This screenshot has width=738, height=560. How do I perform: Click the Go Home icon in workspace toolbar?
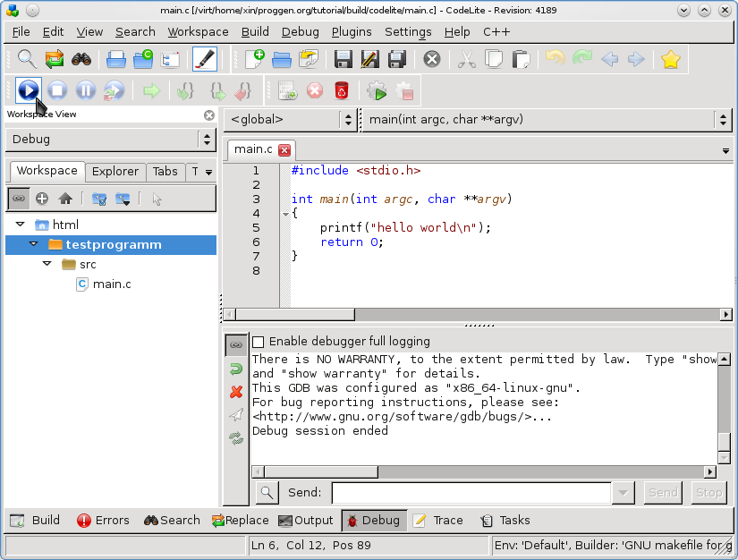[65, 199]
